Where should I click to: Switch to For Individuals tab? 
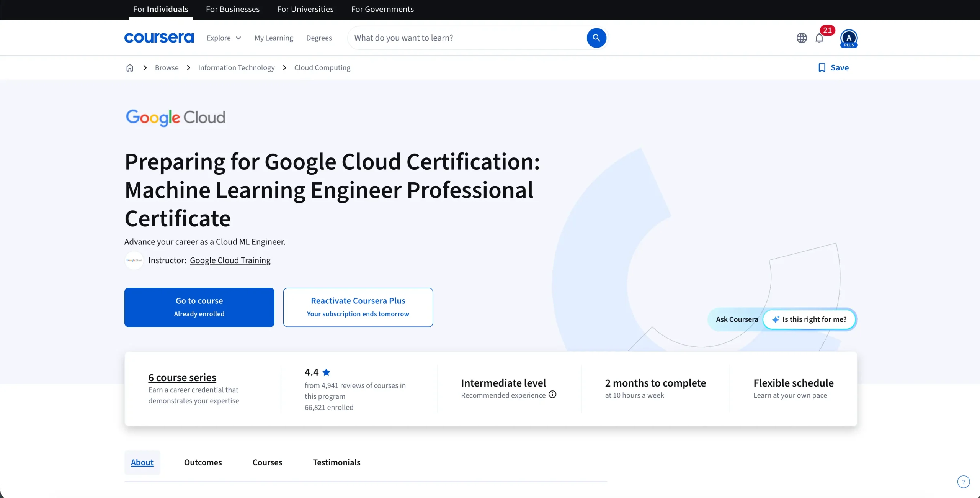[x=161, y=9]
